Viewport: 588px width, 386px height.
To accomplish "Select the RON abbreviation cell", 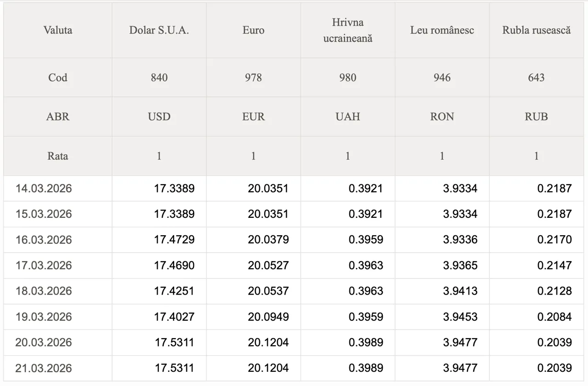I will [x=442, y=117].
